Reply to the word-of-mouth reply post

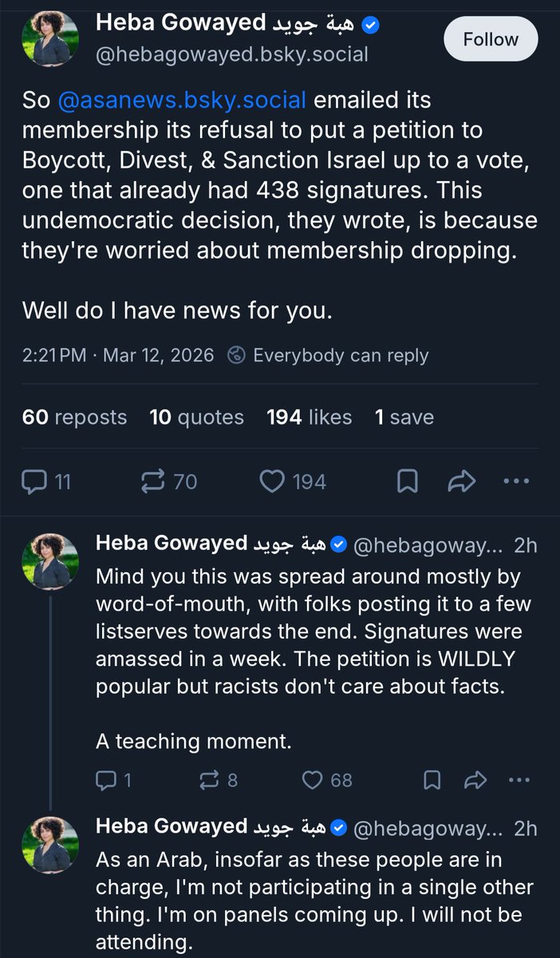tap(108, 779)
